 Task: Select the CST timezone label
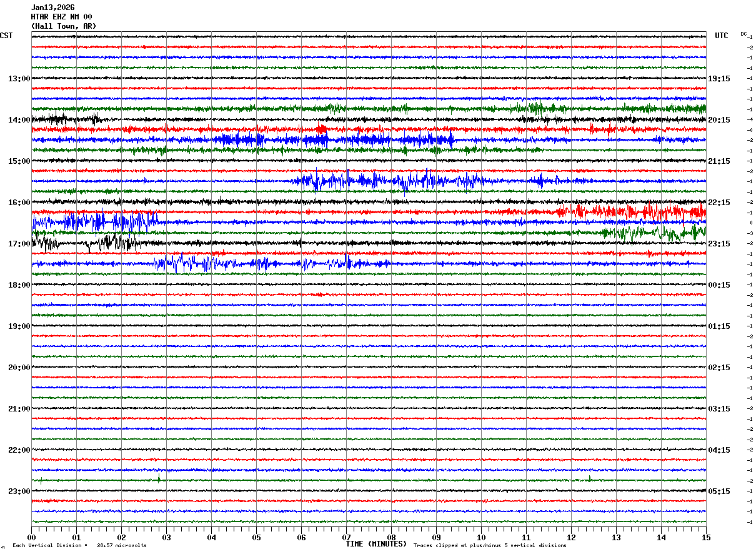tap(6, 36)
